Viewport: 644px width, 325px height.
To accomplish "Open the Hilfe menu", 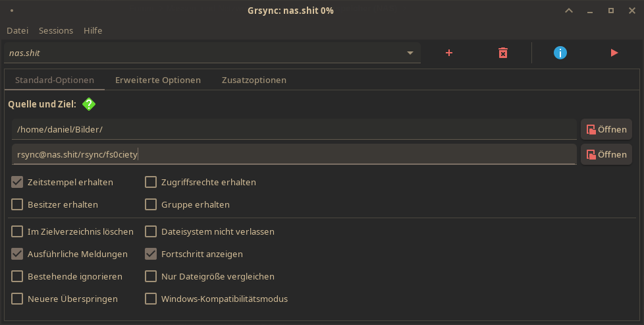I will [93, 30].
